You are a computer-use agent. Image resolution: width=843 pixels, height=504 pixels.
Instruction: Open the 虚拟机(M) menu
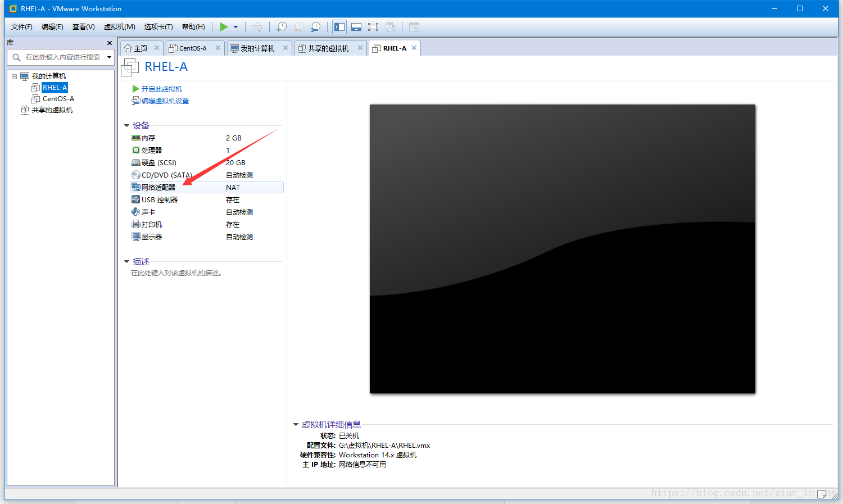click(120, 27)
